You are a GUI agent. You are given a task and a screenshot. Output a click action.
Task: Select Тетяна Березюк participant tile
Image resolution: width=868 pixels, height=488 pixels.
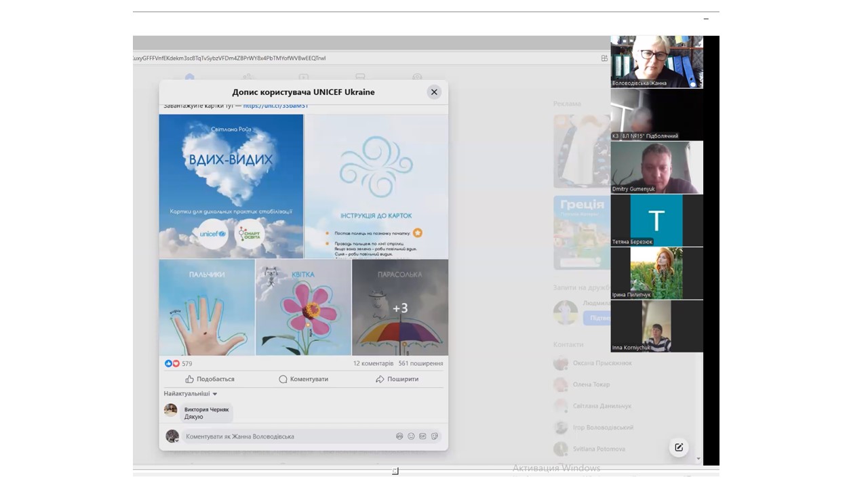pyautogui.click(x=656, y=220)
